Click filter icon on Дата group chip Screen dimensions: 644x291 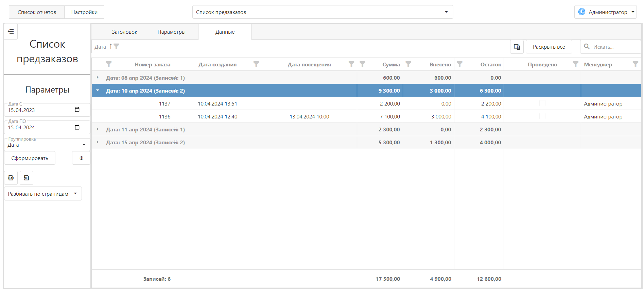tap(116, 46)
